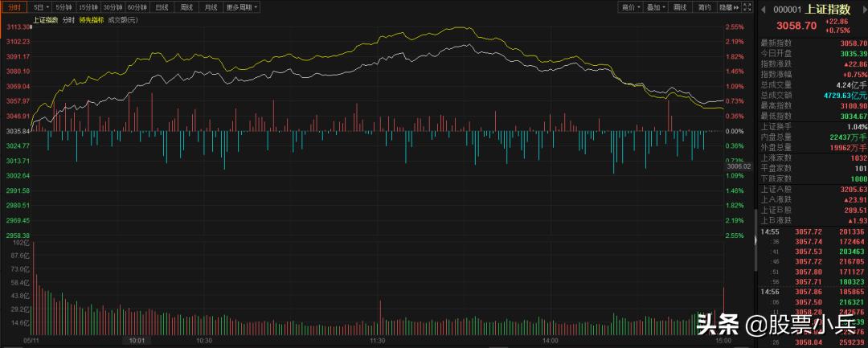
Task: Switch to the 30分钟 chart period
Action: point(113,7)
